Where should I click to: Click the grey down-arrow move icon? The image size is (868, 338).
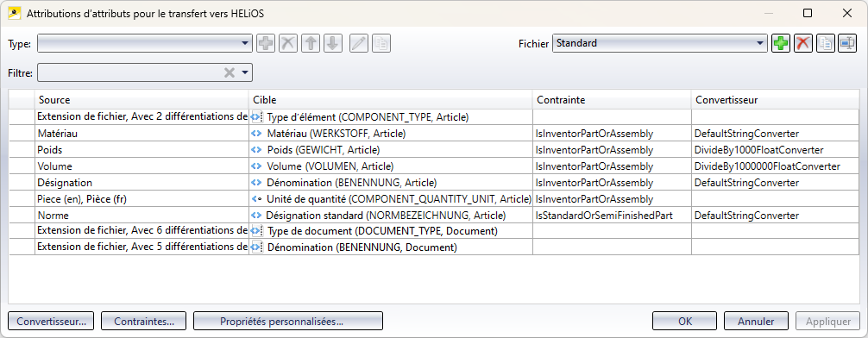332,43
